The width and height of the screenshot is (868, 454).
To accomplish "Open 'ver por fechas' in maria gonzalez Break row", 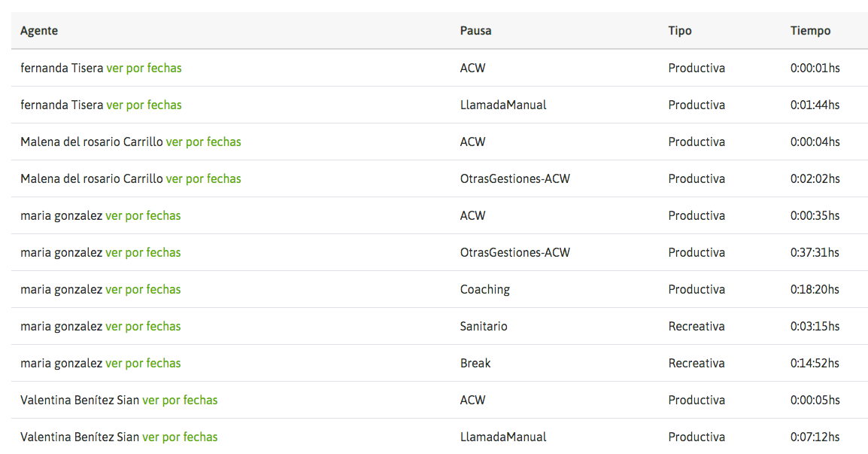I will [x=143, y=363].
